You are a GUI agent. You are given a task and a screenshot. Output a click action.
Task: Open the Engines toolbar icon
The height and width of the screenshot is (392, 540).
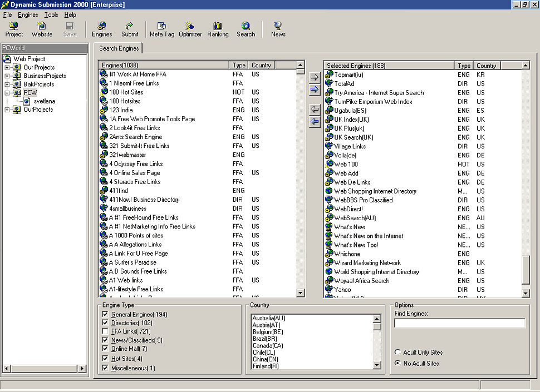[101, 29]
